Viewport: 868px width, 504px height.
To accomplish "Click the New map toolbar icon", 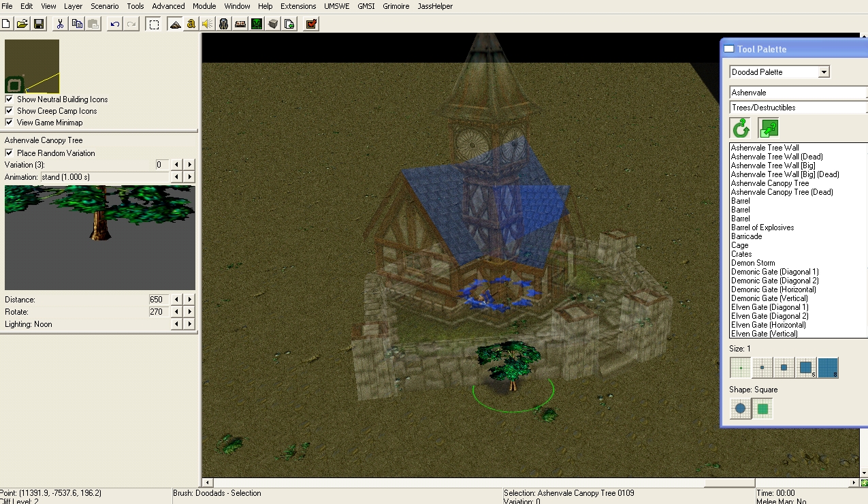I will (x=6, y=24).
